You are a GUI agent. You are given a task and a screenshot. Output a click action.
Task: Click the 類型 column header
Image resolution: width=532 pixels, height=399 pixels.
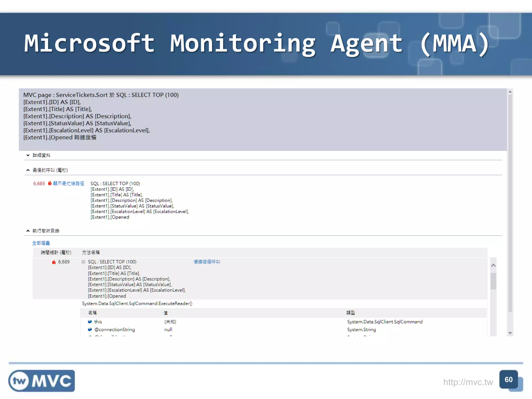(x=351, y=313)
